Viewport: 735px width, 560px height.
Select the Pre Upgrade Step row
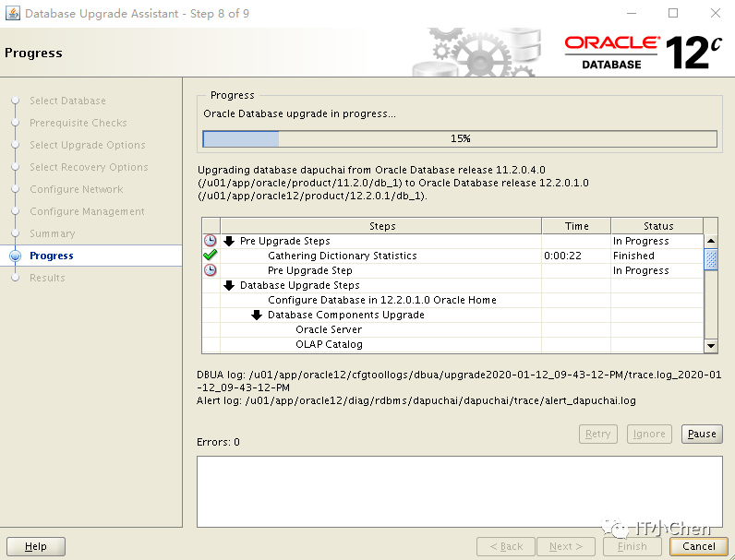452,270
